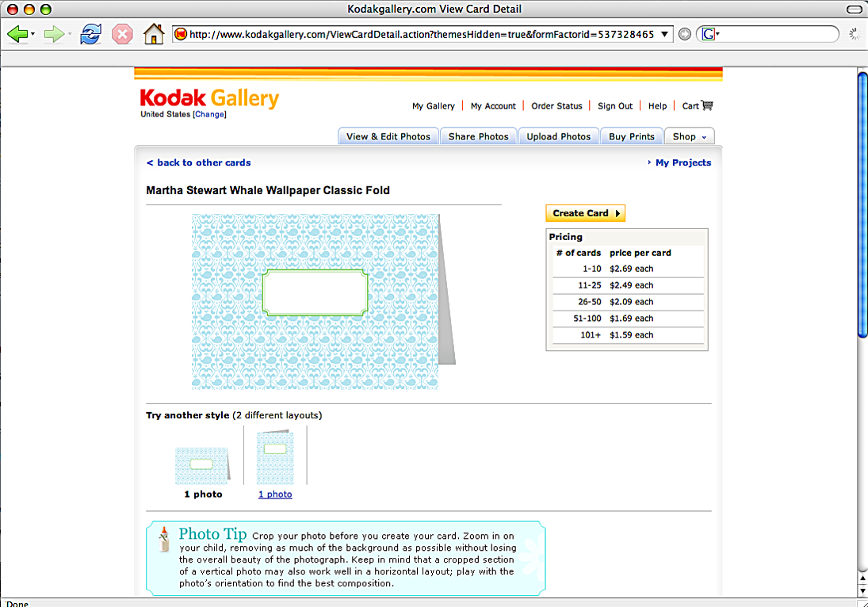
Task: Click the address bar URL field
Action: 421,34
